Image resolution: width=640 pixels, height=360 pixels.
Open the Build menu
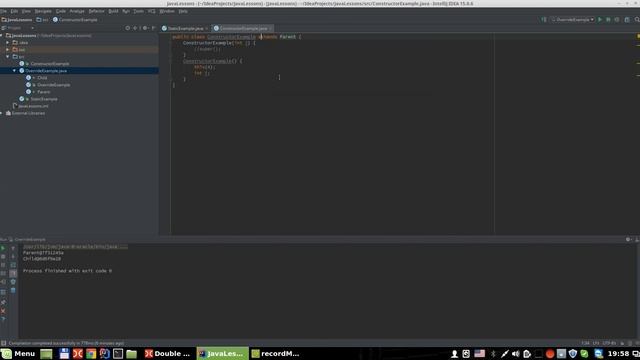coord(113,11)
